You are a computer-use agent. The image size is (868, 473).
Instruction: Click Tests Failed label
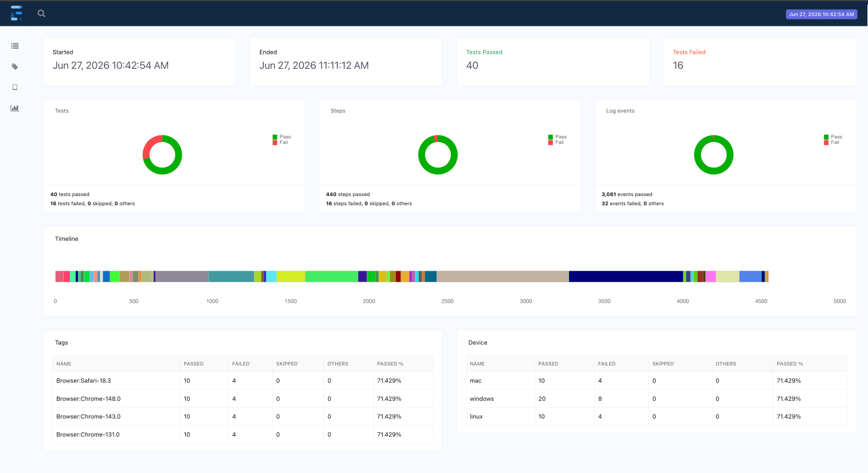click(689, 52)
